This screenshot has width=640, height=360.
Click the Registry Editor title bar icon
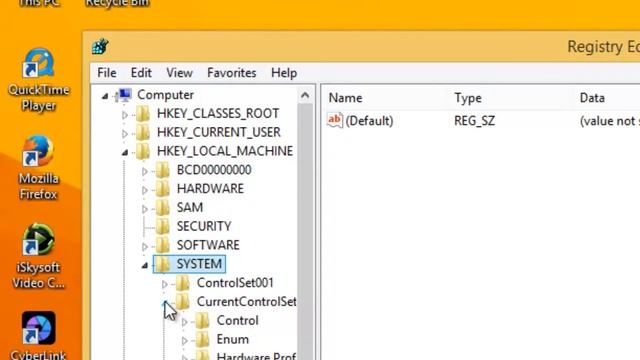point(100,47)
